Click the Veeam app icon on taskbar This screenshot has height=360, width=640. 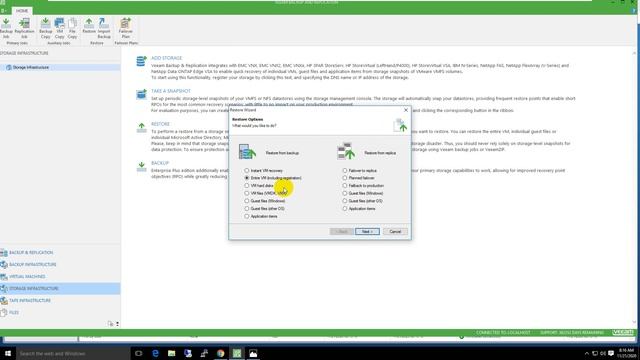[237, 353]
